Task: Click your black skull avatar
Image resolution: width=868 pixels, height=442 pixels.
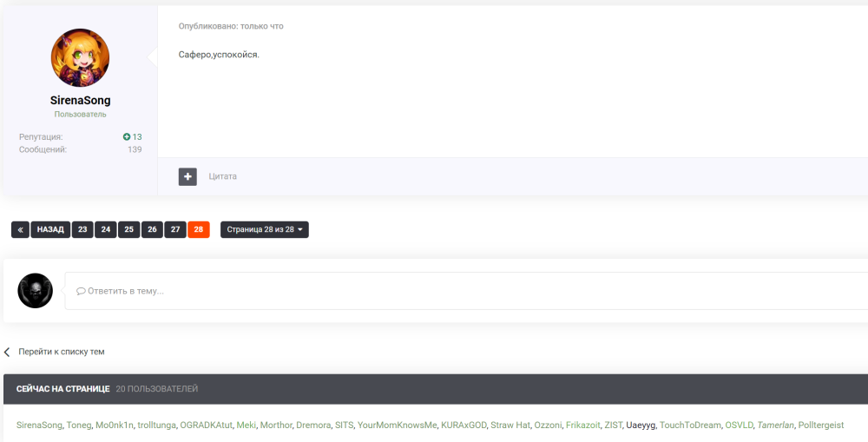Action: 36,290
